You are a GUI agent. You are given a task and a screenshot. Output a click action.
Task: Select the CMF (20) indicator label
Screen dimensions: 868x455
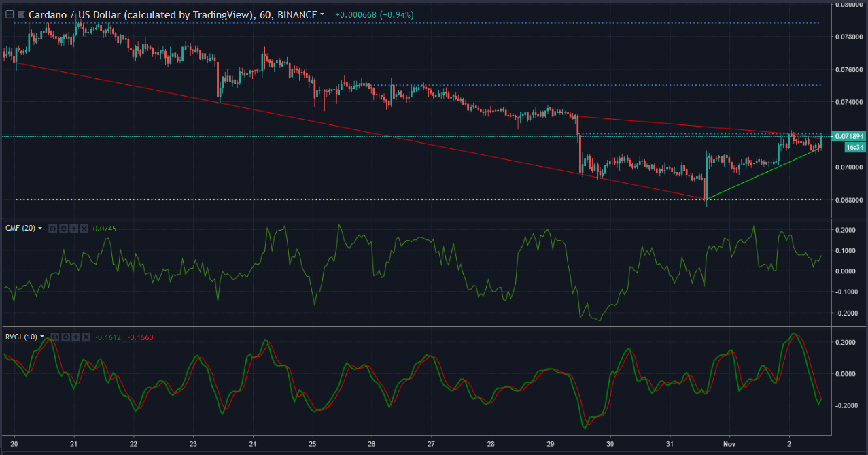coord(20,229)
